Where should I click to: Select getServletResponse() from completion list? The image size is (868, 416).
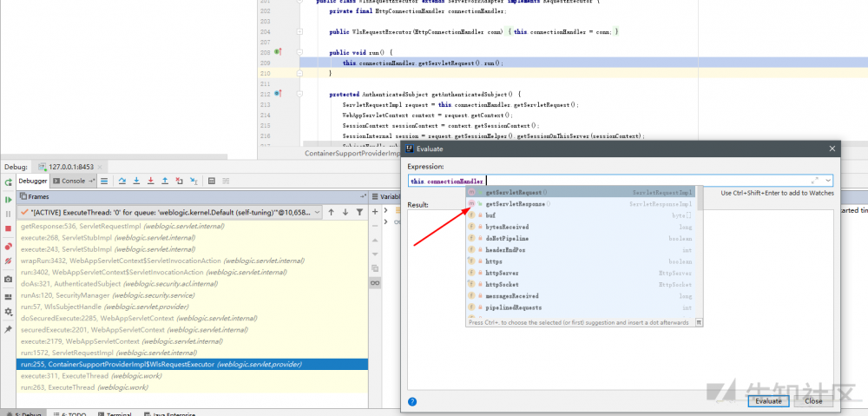[x=516, y=203]
